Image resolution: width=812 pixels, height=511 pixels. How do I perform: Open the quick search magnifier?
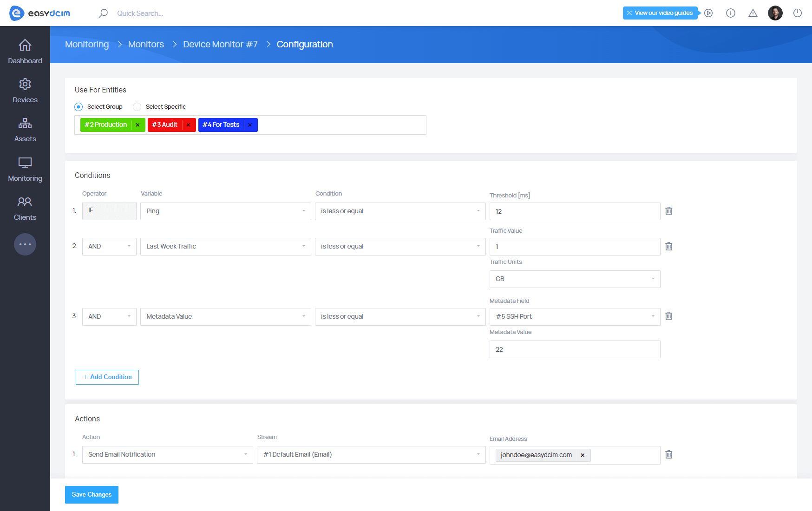click(x=103, y=13)
